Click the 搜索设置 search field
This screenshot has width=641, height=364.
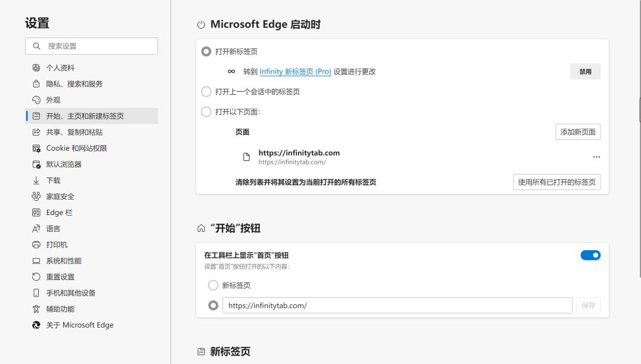pyautogui.click(x=92, y=46)
